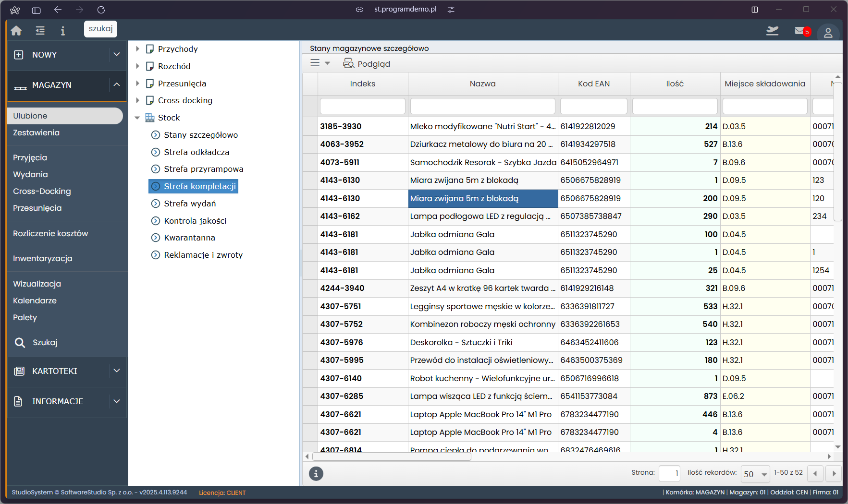This screenshot has width=848, height=504.
Task: Select Inwentaryzacja in the sidebar menu
Action: point(43,258)
